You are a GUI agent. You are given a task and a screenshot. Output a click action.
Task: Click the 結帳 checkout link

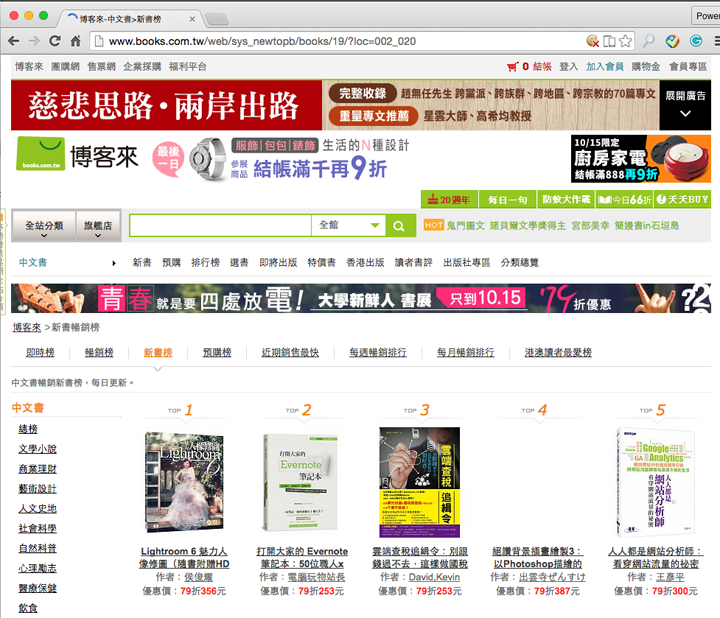(x=542, y=67)
